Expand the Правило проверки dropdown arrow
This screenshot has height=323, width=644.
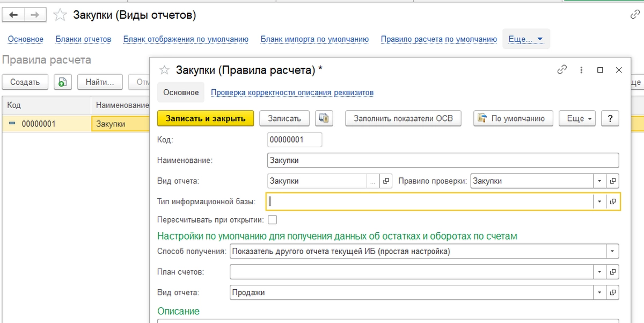[x=599, y=181]
